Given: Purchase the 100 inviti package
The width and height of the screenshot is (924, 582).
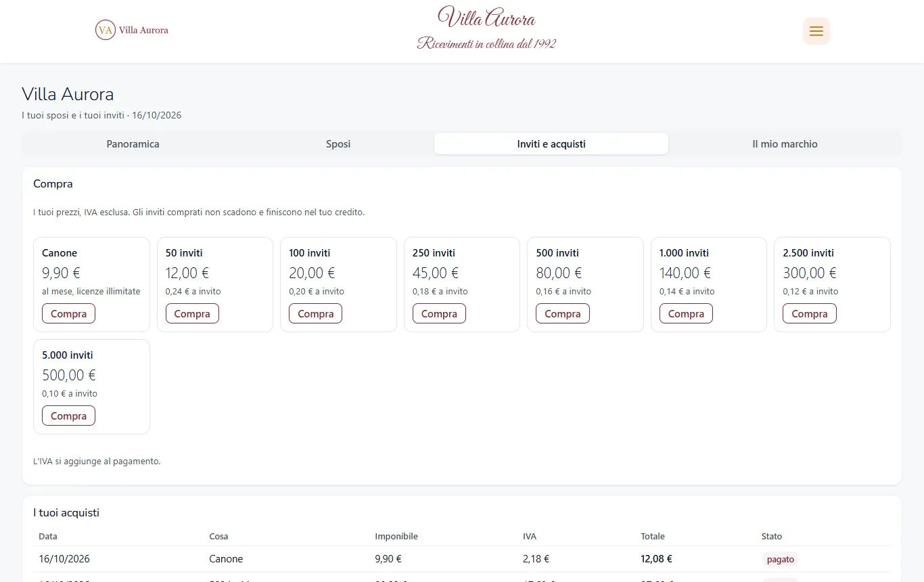Looking at the screenshot, I should pos(315,314).
